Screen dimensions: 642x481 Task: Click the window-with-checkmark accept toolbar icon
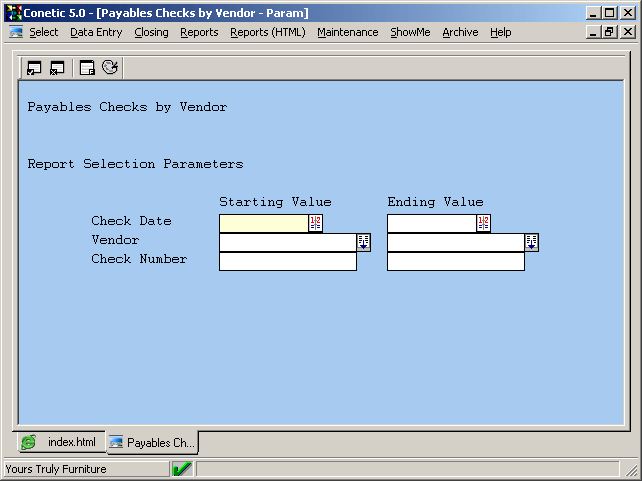coord(34,68)
